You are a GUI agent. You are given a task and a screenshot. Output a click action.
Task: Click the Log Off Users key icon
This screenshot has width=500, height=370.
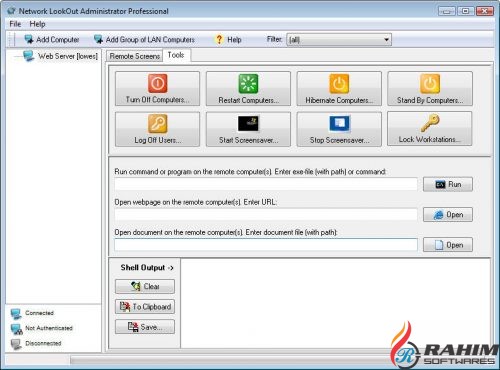coord(158,123)
